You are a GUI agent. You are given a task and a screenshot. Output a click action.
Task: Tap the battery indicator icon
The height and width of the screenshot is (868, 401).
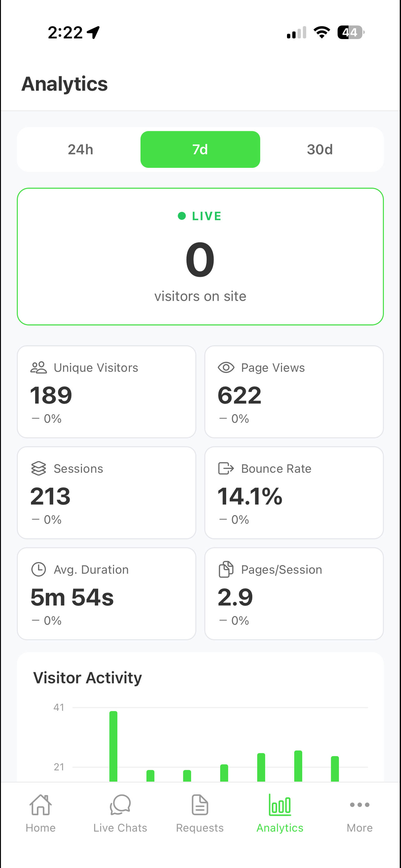(x=351, y=32)
